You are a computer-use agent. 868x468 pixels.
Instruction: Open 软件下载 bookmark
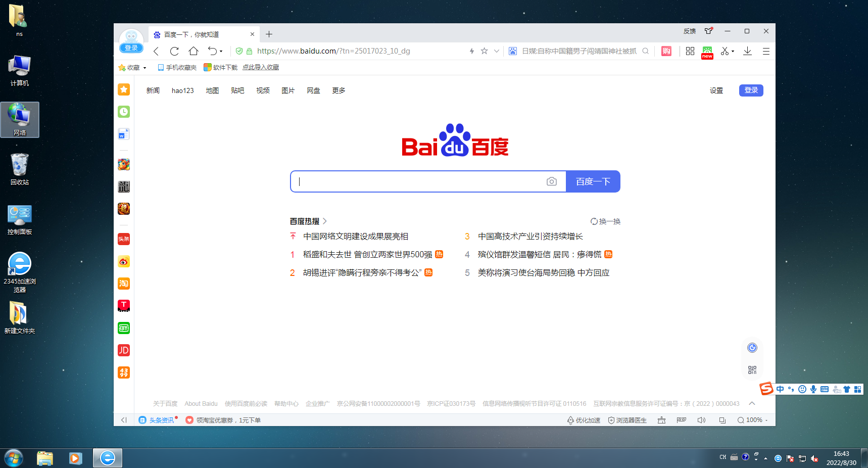coord(221,68)
